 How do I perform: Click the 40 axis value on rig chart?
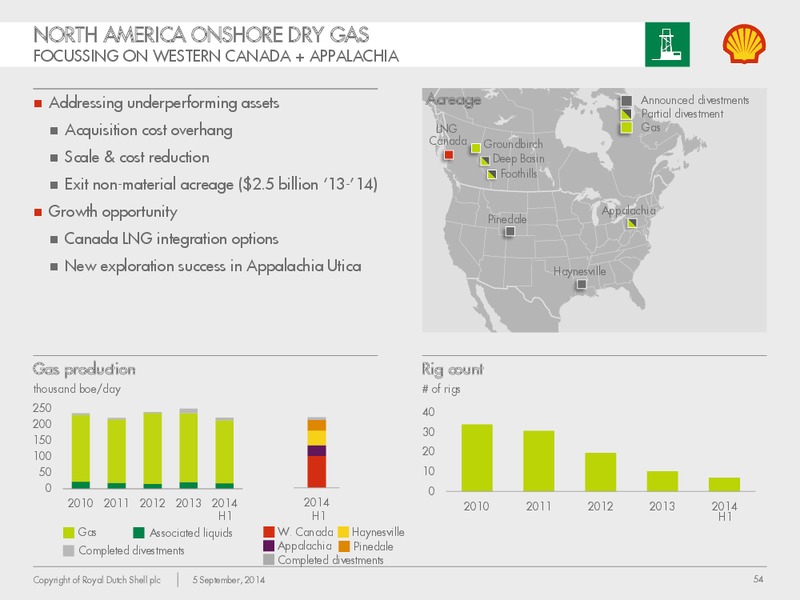point(429,412)
